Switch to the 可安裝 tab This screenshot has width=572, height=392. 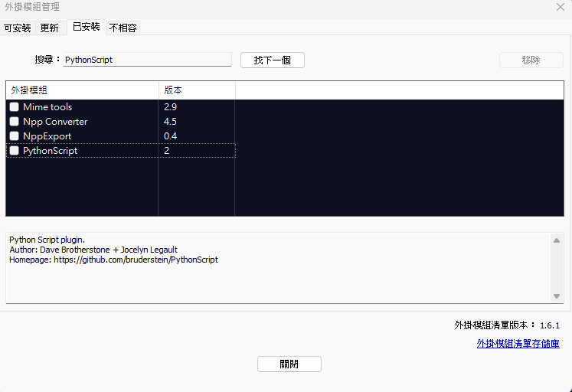(18, 28)
